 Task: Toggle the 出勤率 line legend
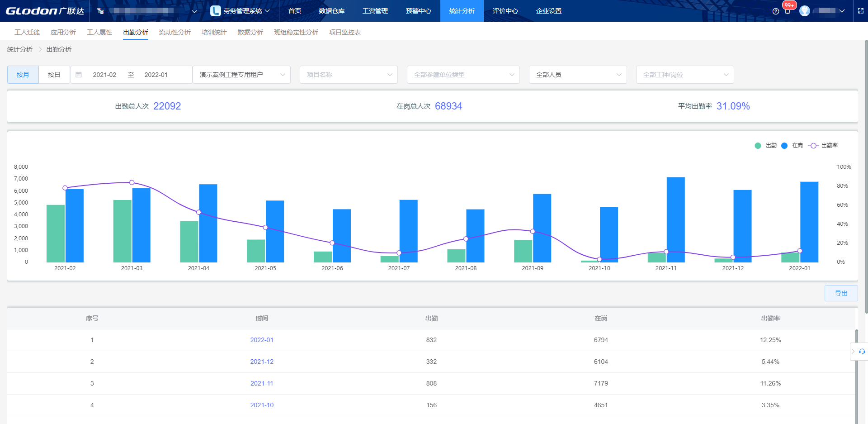[824, 145]
